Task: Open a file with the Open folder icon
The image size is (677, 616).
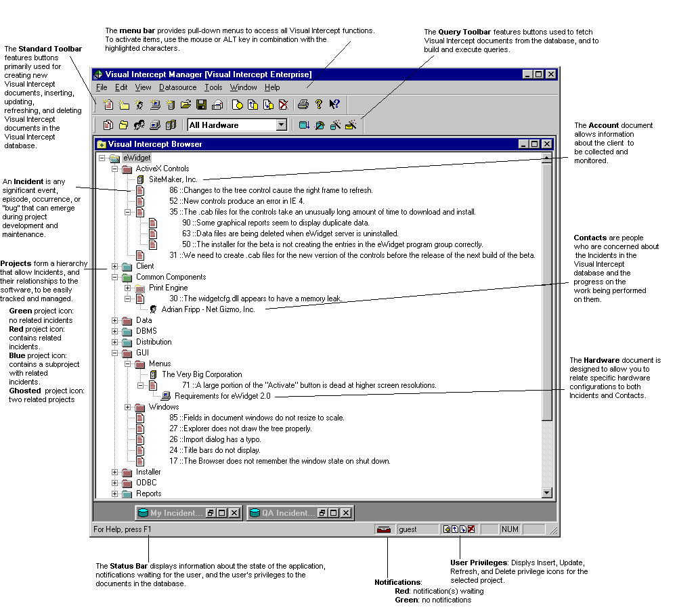Action: tap(186, 104)
